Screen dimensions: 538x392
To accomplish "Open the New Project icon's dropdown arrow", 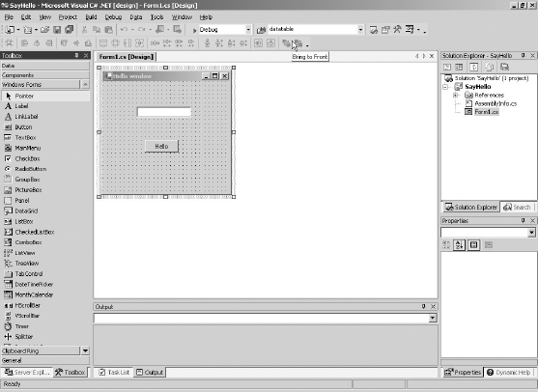I will pos(18,30).
